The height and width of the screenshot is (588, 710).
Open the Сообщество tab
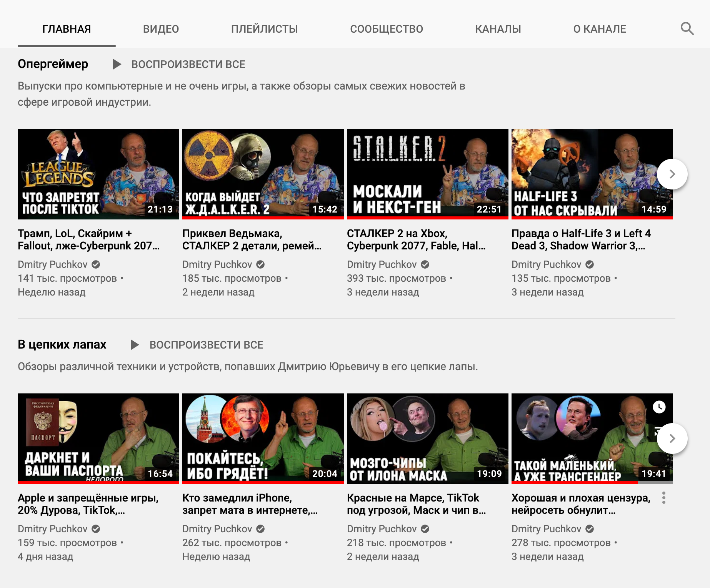click(387, 29)
